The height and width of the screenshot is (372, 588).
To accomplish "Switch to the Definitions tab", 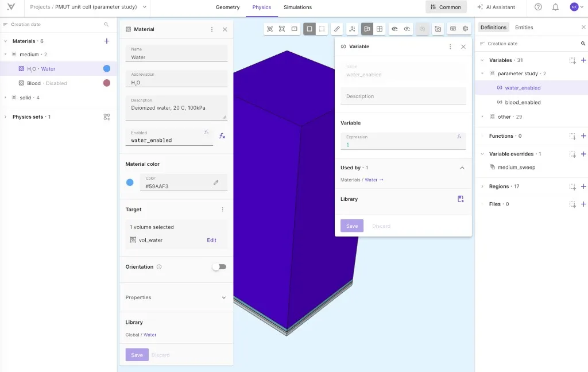I will click(x=493, y=28).
